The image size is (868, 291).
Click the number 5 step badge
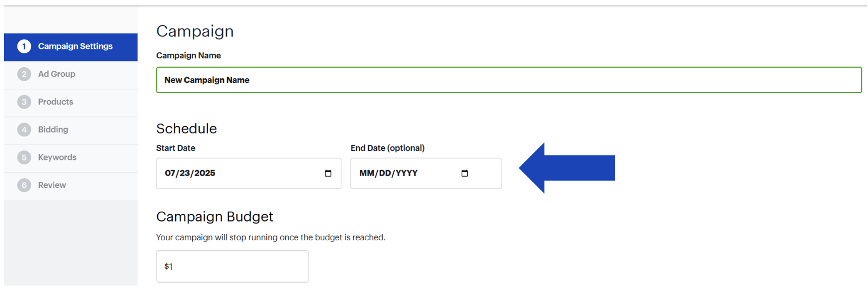24,158
